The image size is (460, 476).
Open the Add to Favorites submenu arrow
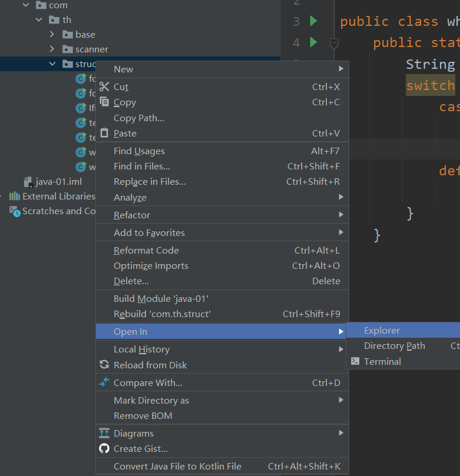coord(341,232)
